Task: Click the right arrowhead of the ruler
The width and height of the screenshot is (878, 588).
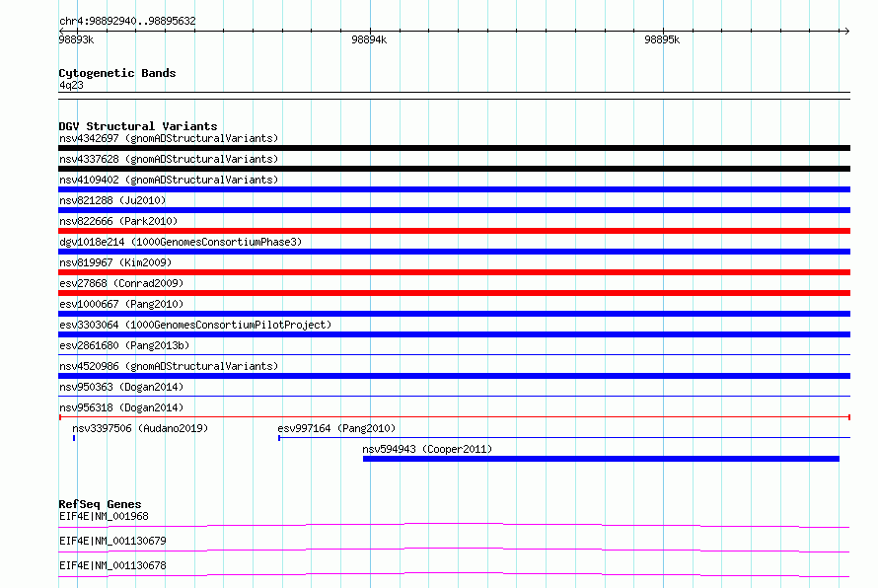Action: [x=846, y=31]
